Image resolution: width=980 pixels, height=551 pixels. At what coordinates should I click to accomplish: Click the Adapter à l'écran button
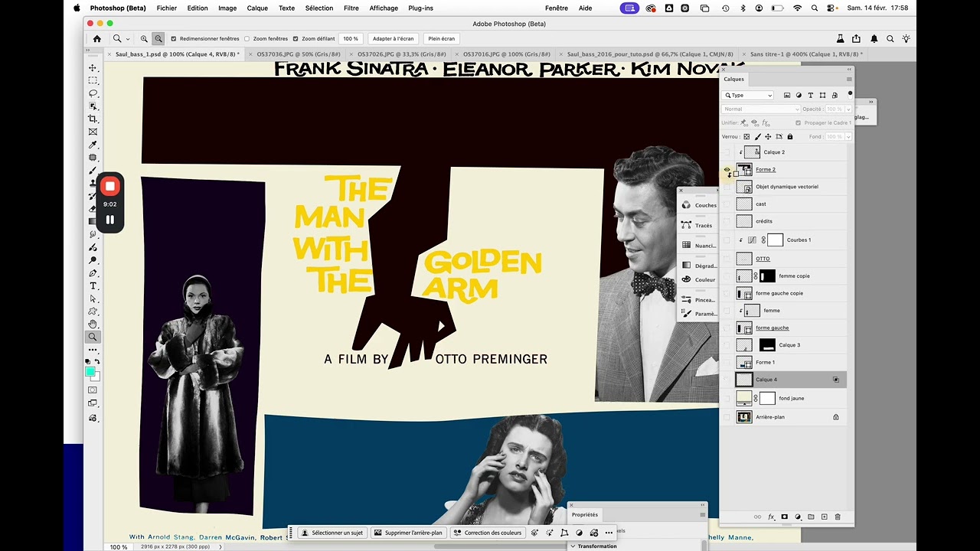pos(394,38)
